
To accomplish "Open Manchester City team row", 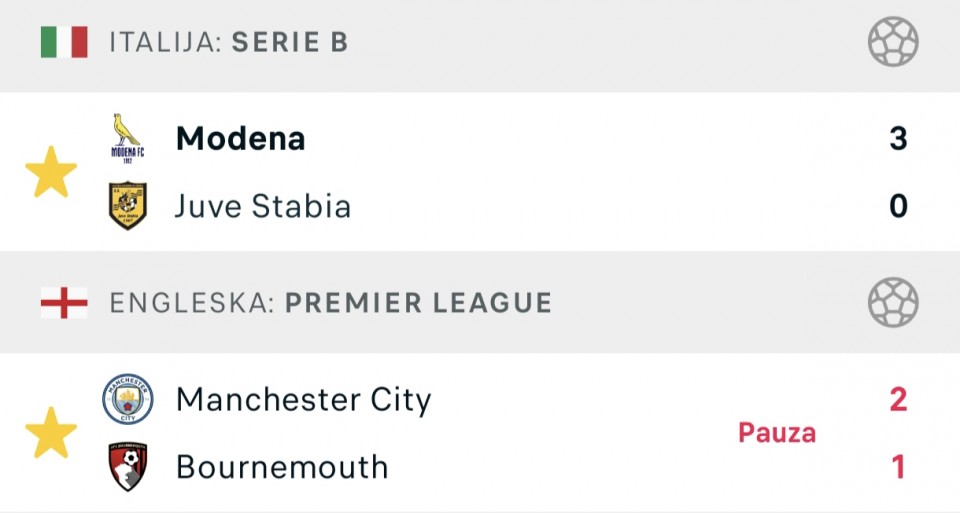I will (303, 400).
